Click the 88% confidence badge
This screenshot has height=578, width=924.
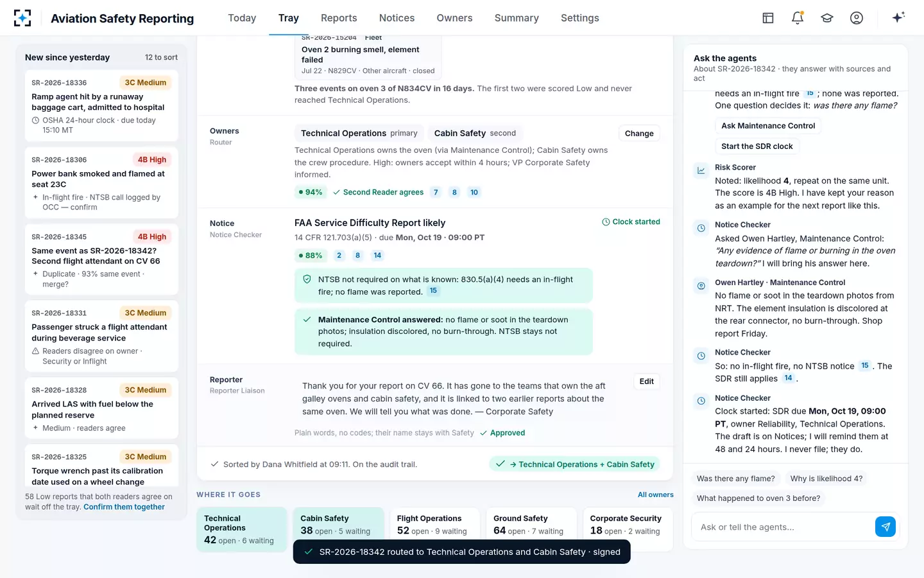click(311, 256)
